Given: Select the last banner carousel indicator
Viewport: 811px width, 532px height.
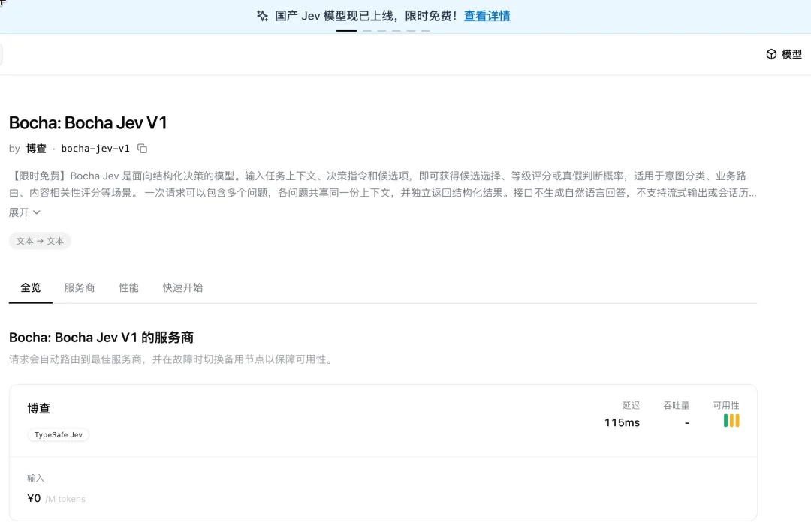Looking at the screenshot, I should point(425,31).
